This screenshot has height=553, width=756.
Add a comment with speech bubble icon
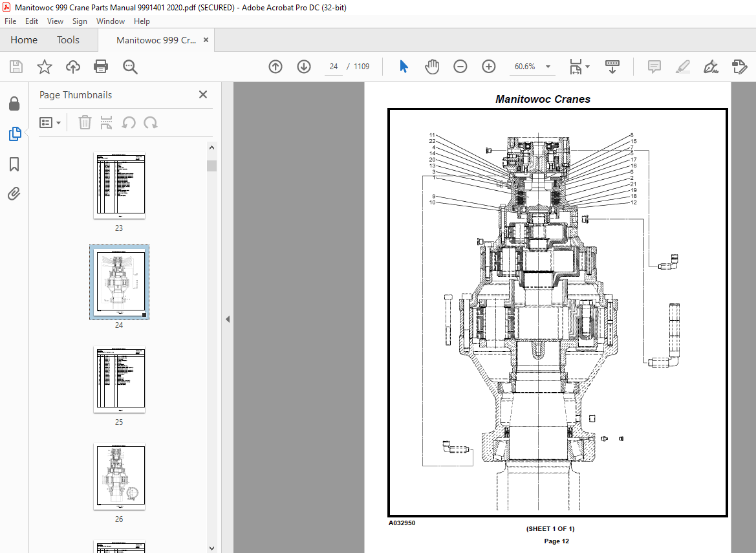[654, 67]
